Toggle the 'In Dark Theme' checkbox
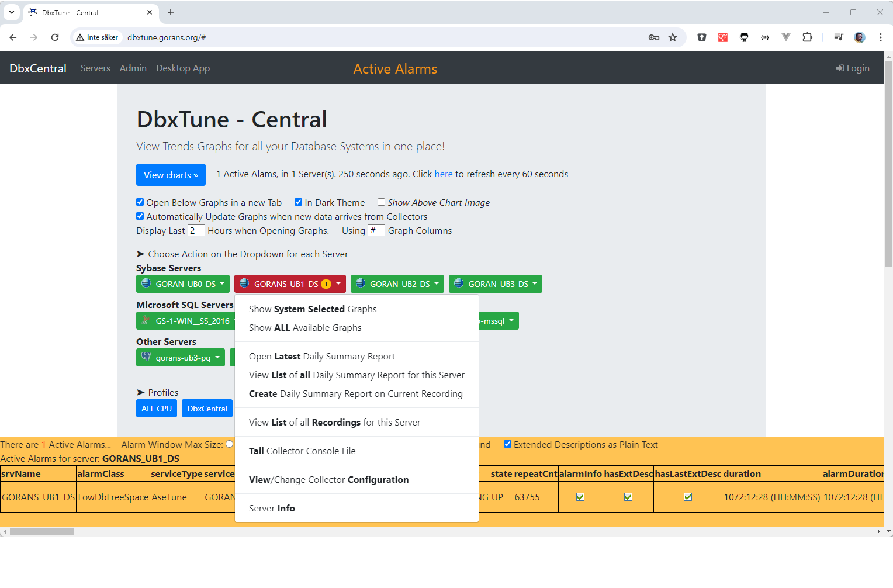 click(x=298, y=202)
